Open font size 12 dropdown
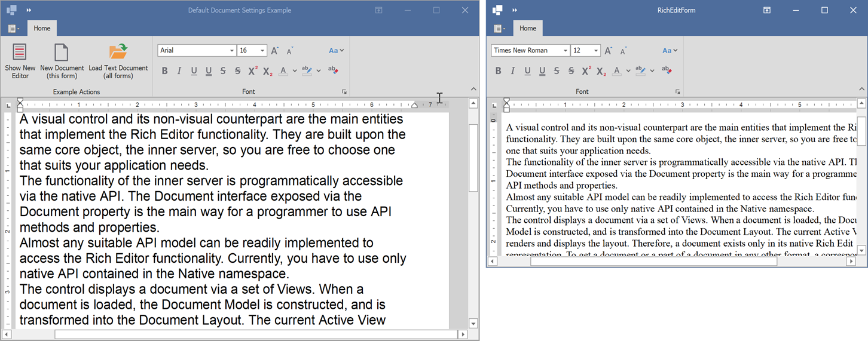The height and width of the screenshot is (341, 868). pyautogui.click(x=595, y=51)
